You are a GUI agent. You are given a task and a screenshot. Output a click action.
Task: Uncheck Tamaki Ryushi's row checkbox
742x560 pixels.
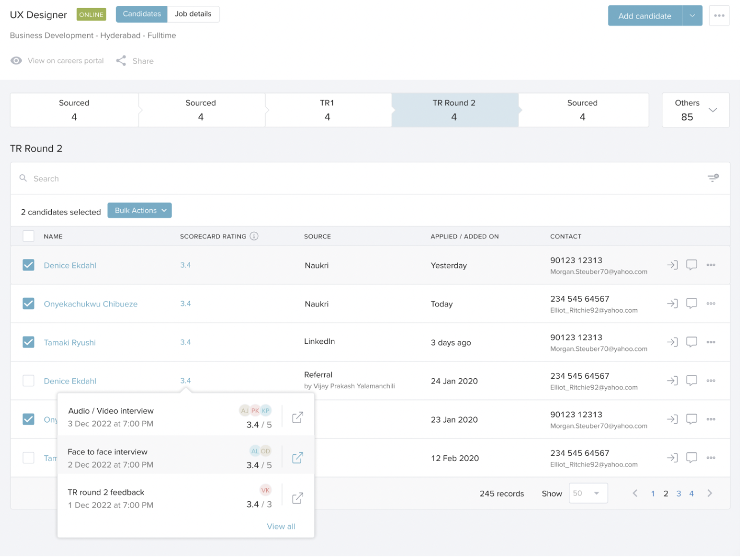pos(29,343)
